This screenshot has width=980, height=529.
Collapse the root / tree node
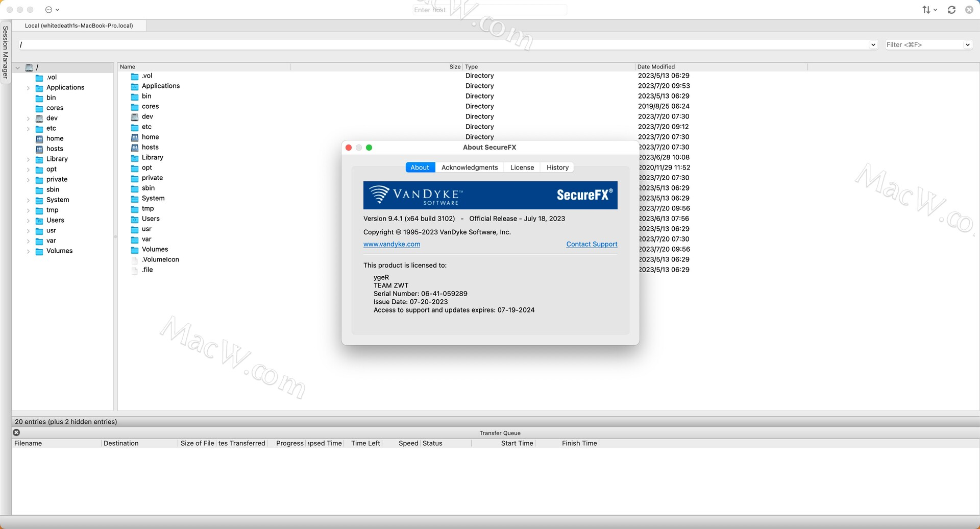point(18,67)
